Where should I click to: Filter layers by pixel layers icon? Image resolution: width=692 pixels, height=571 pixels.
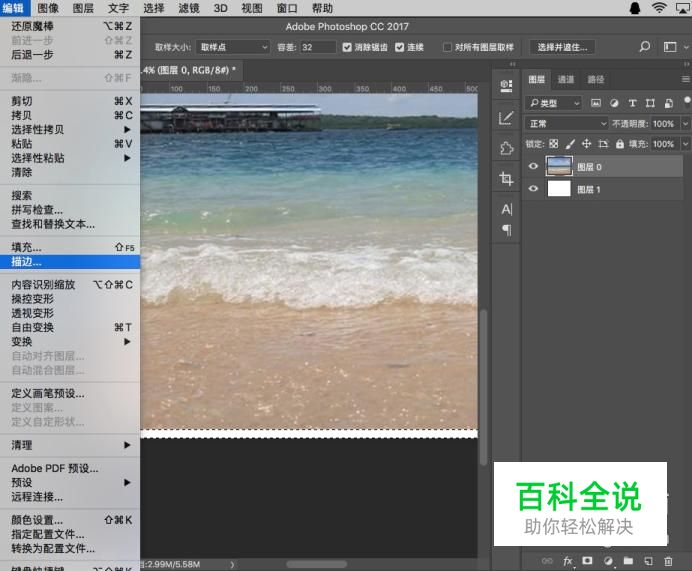click(596, 103)
